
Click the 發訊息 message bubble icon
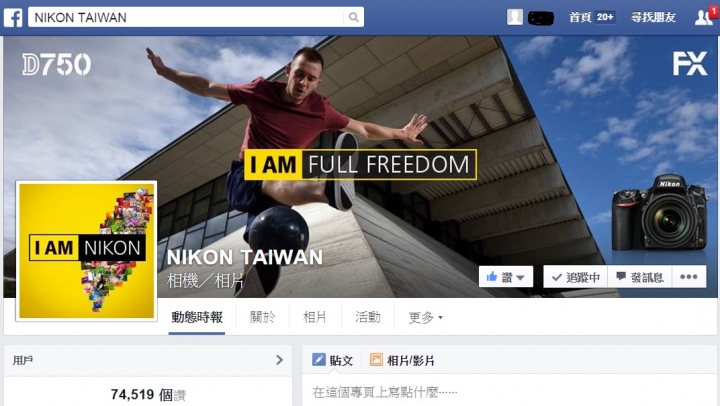tap(621, 276)
